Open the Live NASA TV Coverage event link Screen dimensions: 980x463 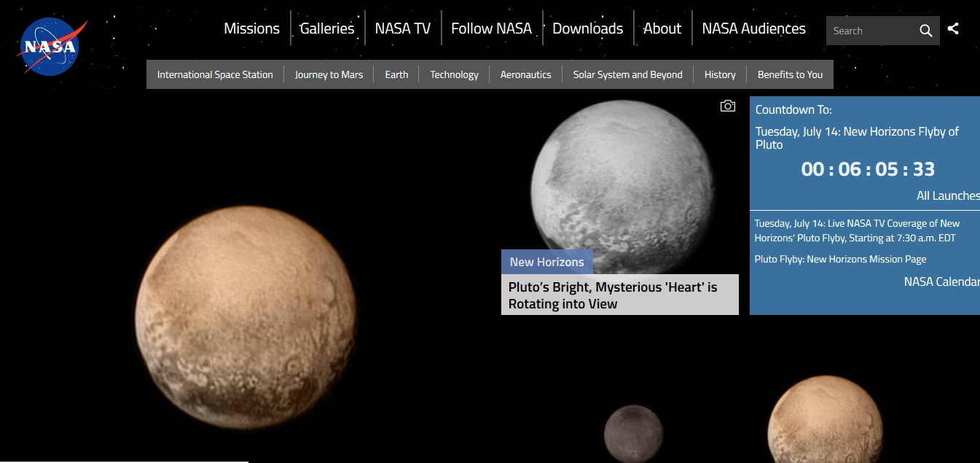857,230
